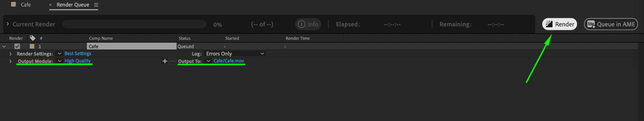Expand the Current Render details
644x121 pixels.
(8, 24)
